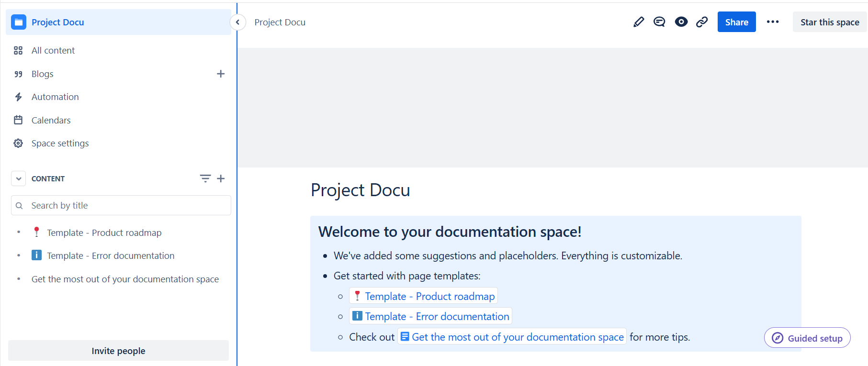868x366 pixels.
Task: Open the three-dot more actions menu
Action: point(773,22)
